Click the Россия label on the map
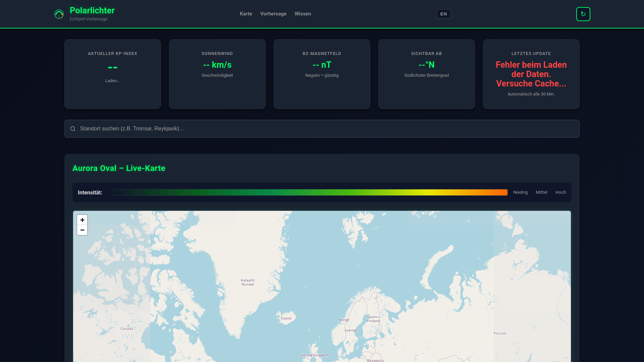The image size is (644, 362). (x=500, y=333)
